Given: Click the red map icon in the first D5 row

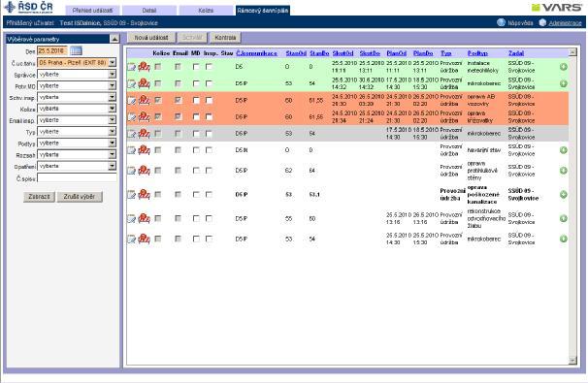Looking at the screenshot, I should (145, 67).
